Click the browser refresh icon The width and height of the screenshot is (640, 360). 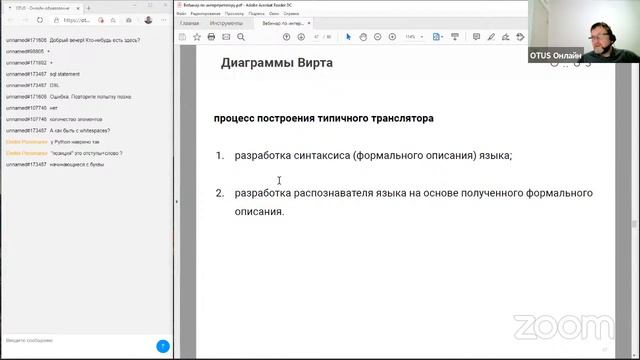40,20
